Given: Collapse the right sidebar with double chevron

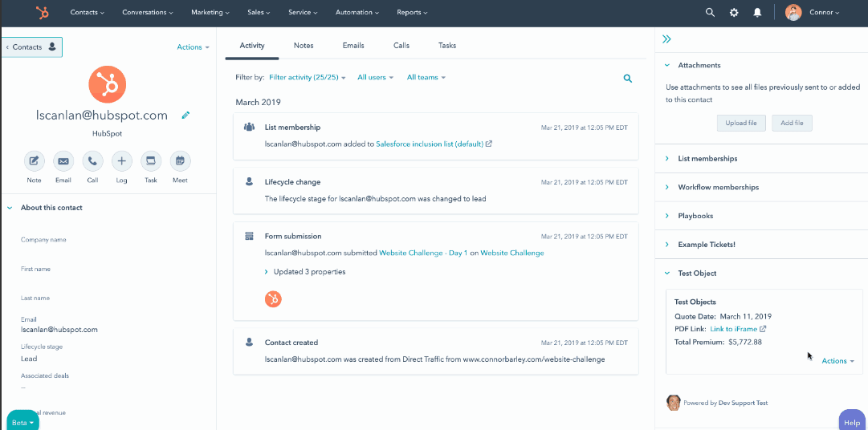Looking at the screenshot, I should (666, 39).
